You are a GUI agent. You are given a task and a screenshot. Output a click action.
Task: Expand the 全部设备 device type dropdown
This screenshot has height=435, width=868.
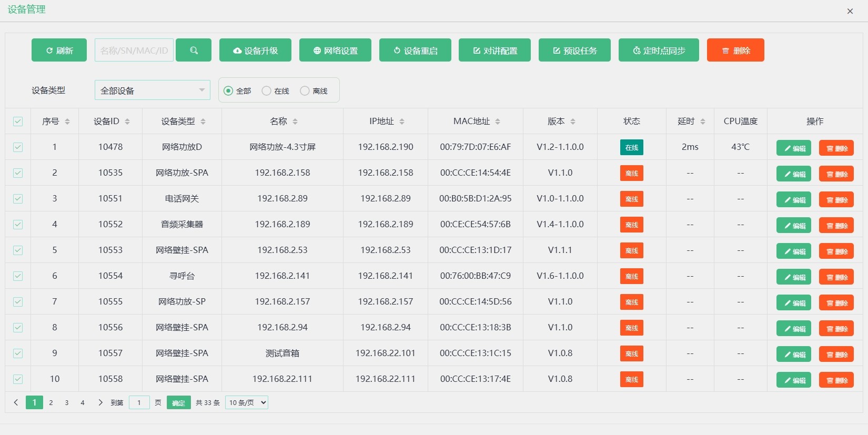point(152,90)
